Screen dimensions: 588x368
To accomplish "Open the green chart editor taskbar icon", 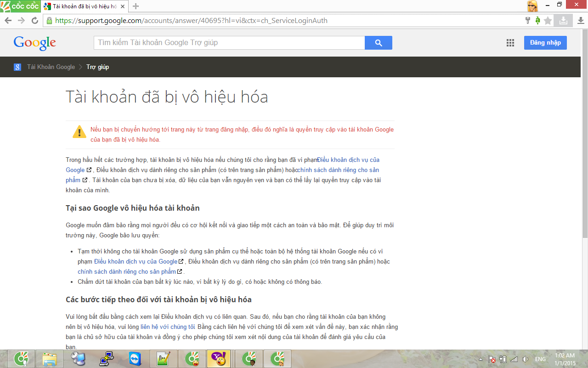I will pyautogui.click(x=164, y=359).
